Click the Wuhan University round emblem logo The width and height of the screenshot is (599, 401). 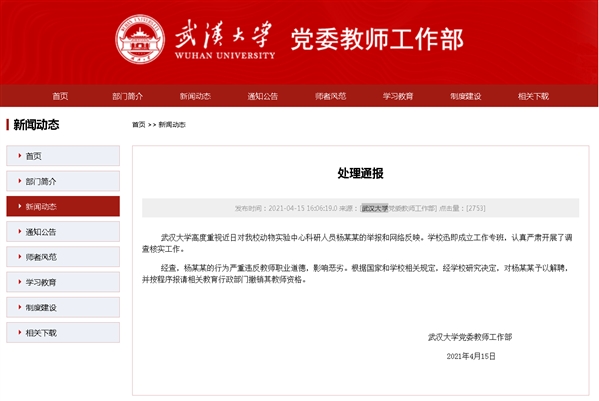click(140, 39)
